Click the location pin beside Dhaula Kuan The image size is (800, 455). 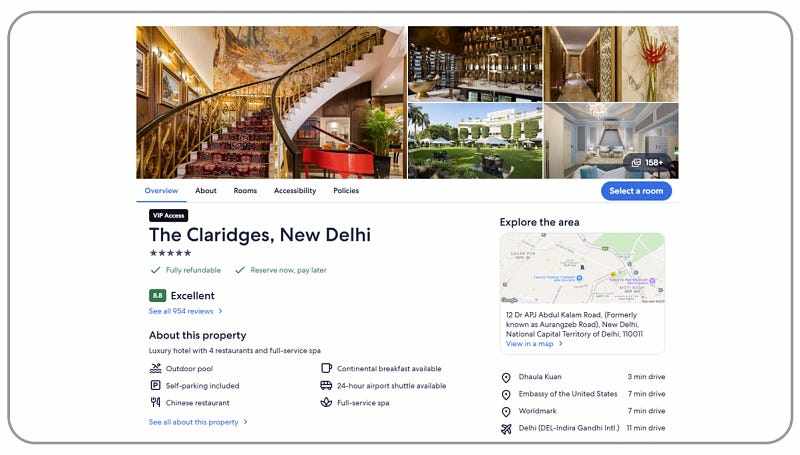click(506, 377)
